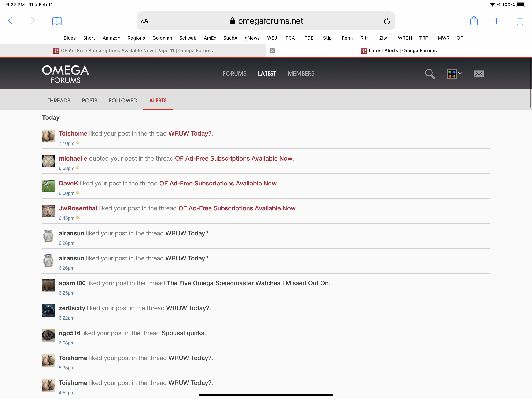532x399 pixels.
Task: Reload the page with the refresh icon
Action: 387,21
